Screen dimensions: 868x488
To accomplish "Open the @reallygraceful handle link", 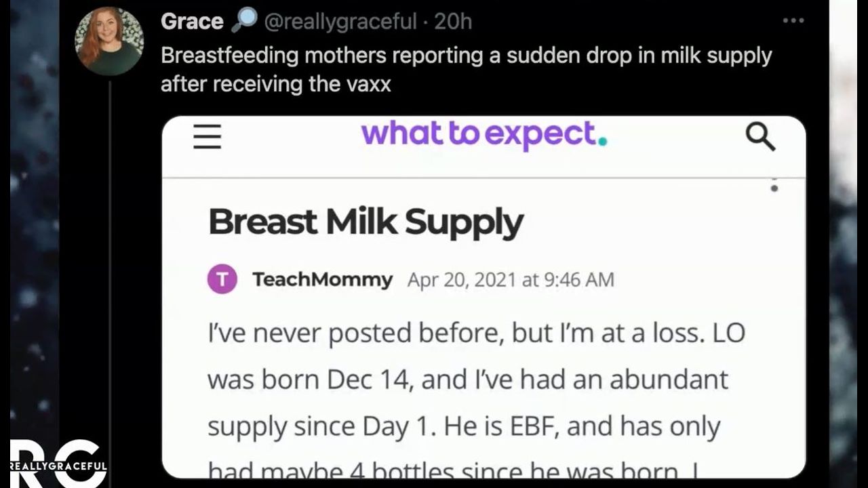I will tap(340, 21).
